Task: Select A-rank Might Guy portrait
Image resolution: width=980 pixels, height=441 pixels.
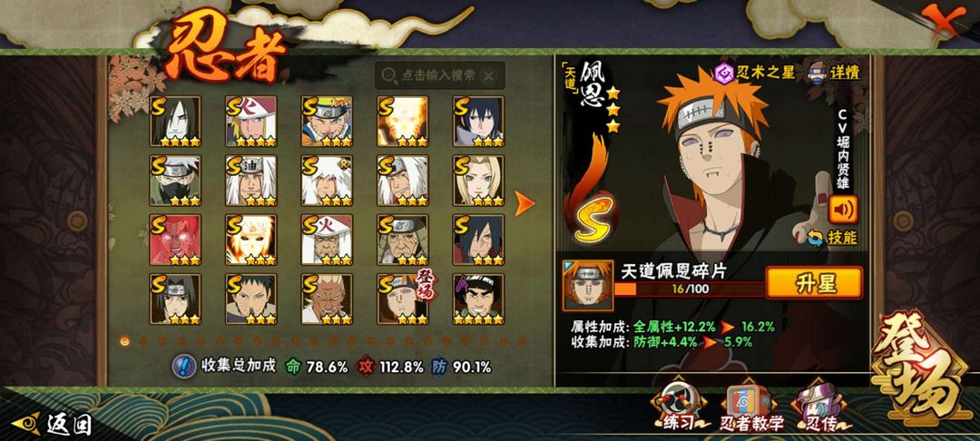Action: [x=478, y=299]
